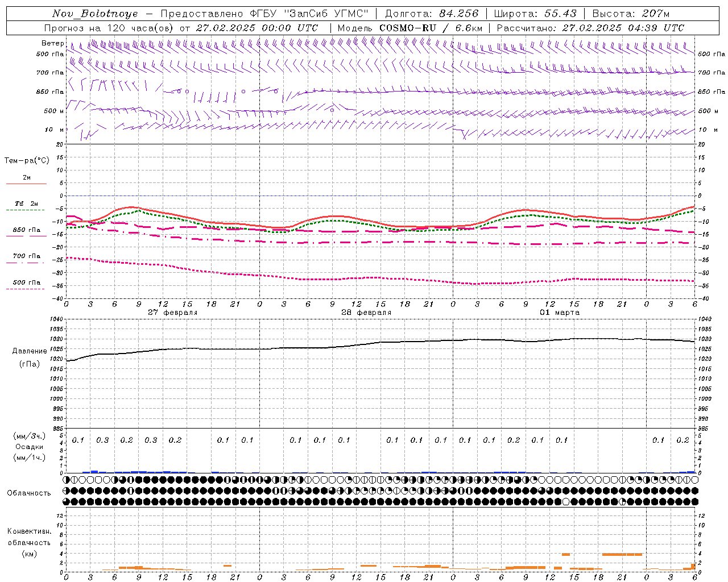Select the provider text ФГБУ "ЗапСиб УГМС"
This screenshot has width=728, height=582.
point(309,14)
